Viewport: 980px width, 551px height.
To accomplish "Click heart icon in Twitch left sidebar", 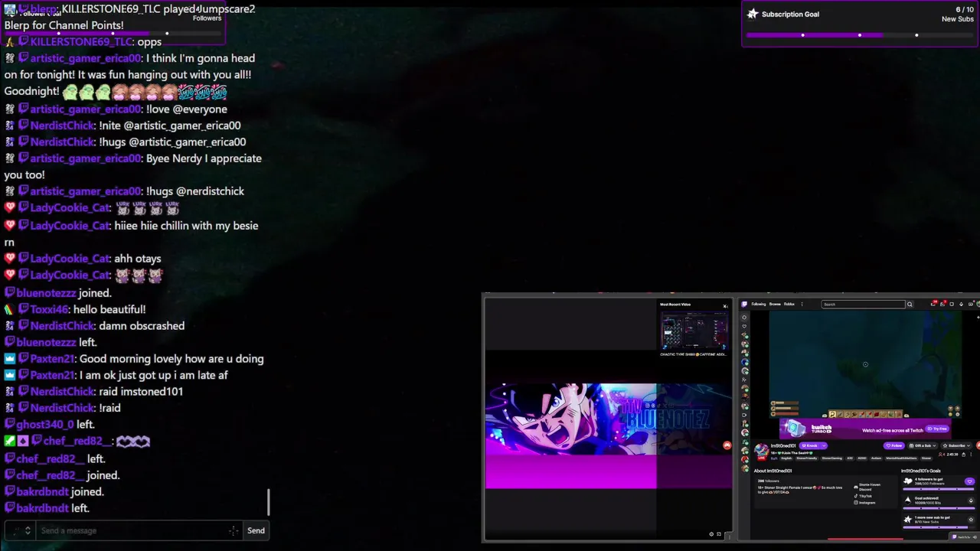I will [744, 326].
